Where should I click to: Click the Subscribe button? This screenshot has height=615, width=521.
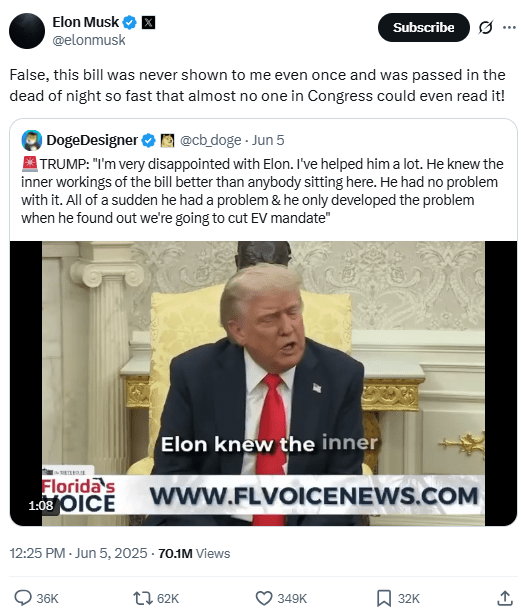pos(424,27)
